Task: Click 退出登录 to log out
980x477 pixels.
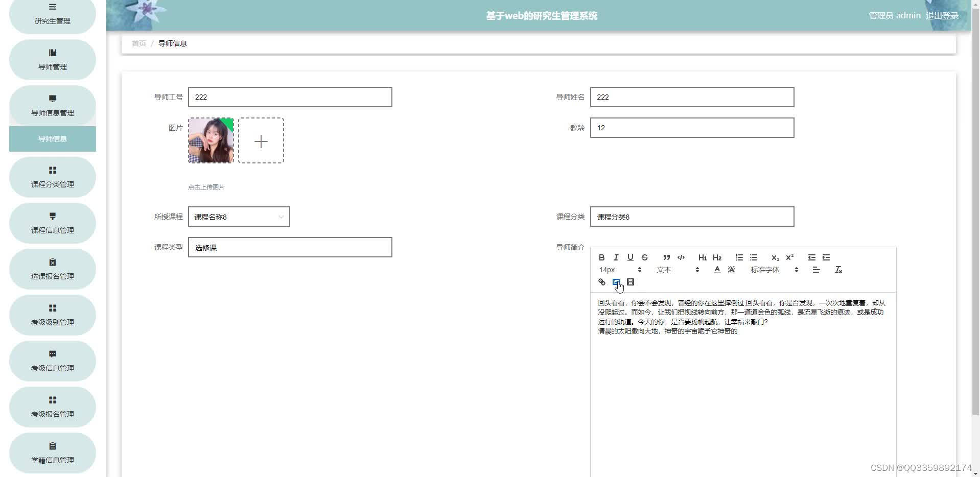Action: (942, 16)
